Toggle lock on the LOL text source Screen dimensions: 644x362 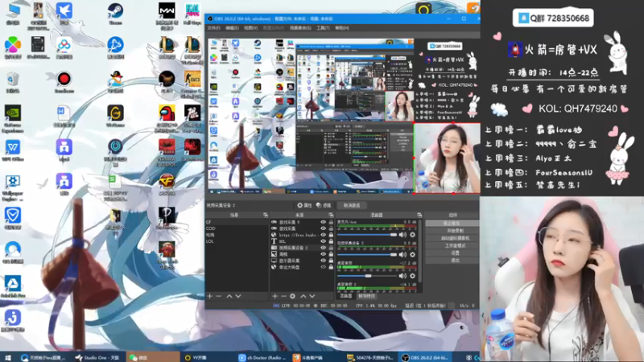tap(331, 241)
